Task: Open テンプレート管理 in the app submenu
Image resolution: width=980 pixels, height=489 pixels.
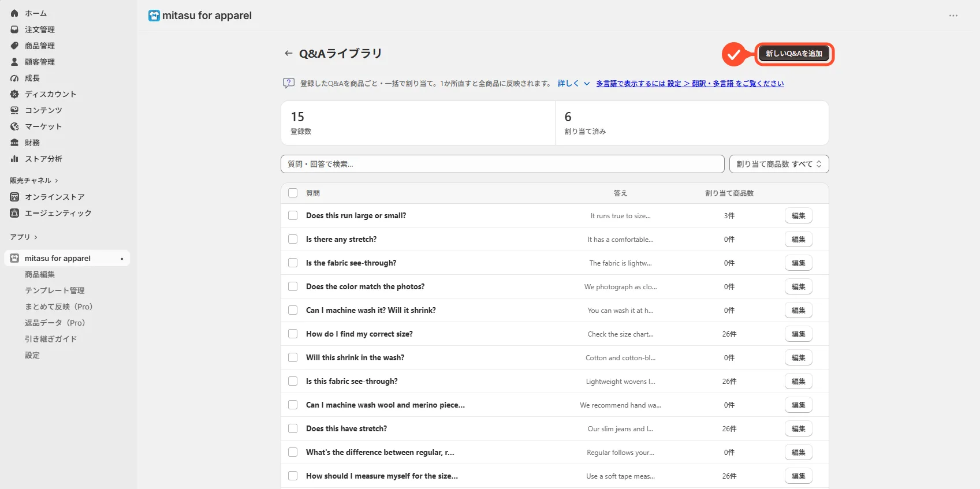Action: click(55, 290)
